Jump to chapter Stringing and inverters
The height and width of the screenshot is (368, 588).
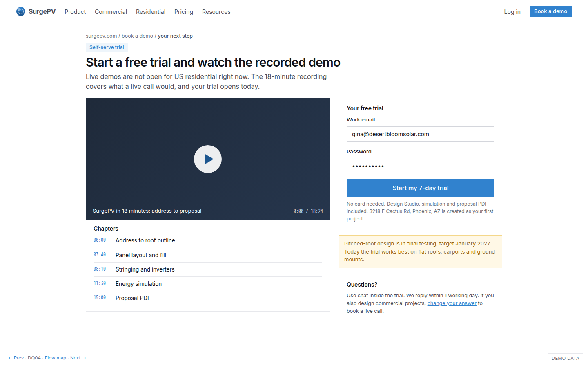[x=208, y=269]
